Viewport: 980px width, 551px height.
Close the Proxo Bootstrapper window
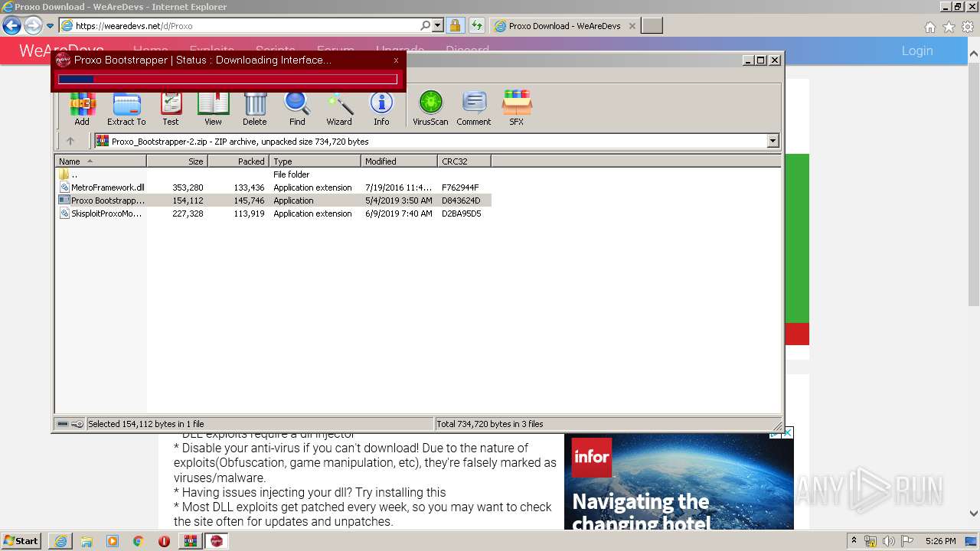396,60
